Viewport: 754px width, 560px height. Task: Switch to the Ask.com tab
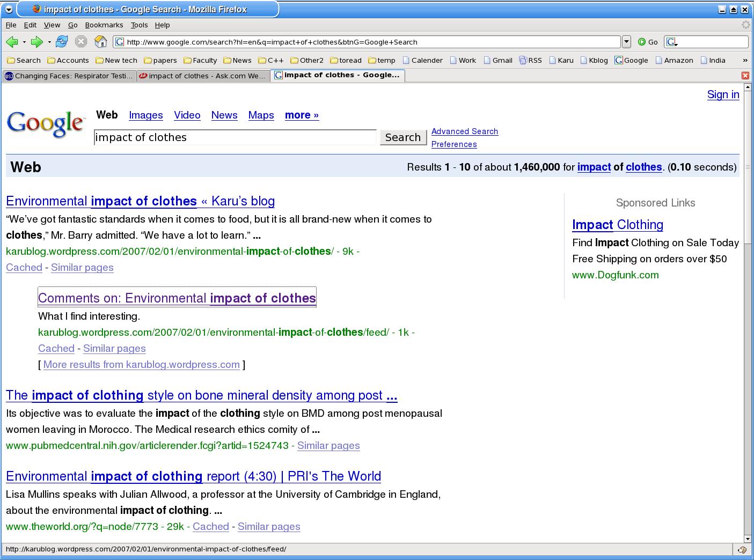tap(203, 76)
